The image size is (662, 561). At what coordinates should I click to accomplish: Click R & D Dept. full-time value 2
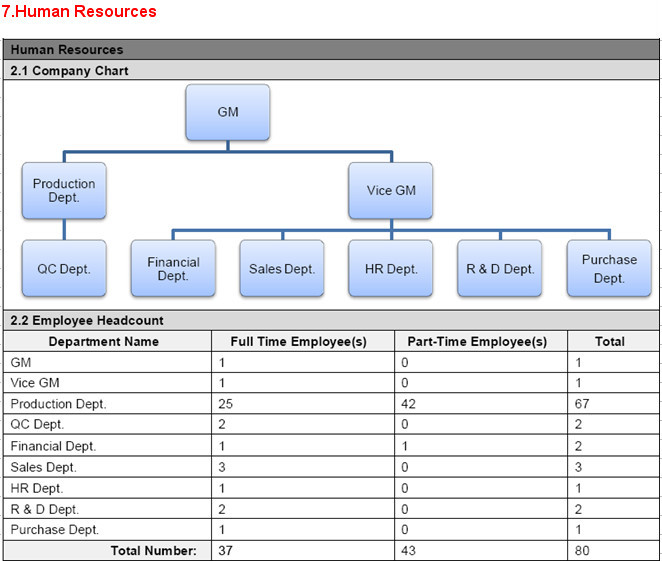click(222, 510)
